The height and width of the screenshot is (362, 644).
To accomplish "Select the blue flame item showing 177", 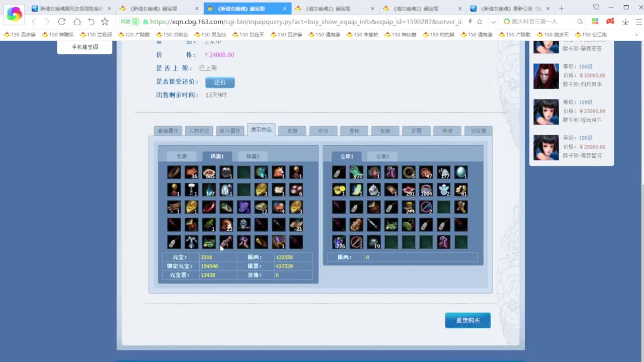I will point(209,190).
